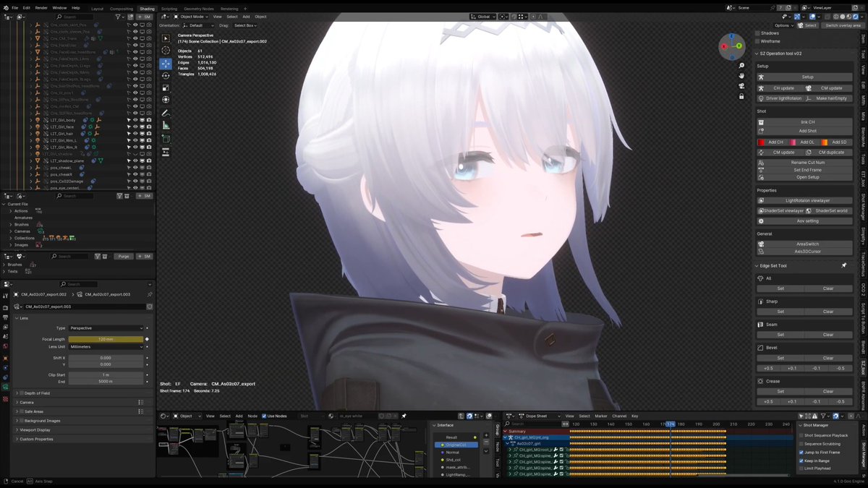Toggle Use Nodes in node editor
This screenshot has height=488, width=868.
tap(265, 416)
